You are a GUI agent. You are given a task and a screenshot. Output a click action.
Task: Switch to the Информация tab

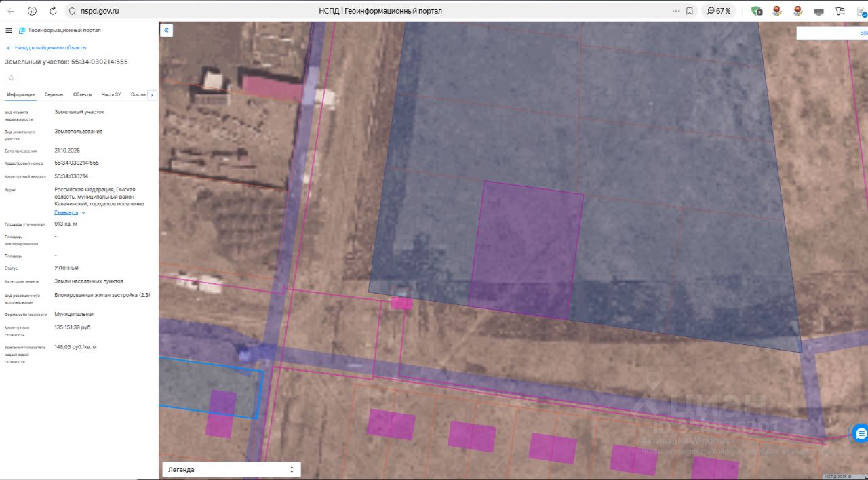21,94
